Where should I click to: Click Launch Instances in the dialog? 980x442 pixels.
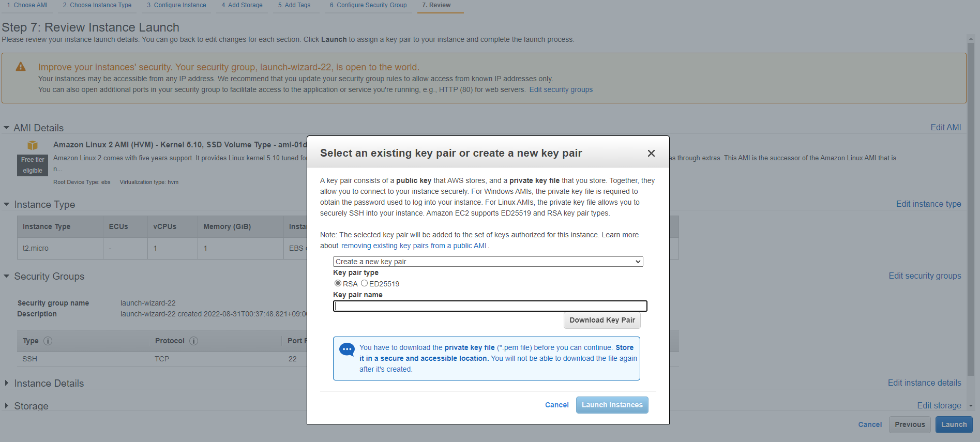click(x=612, y=405)
